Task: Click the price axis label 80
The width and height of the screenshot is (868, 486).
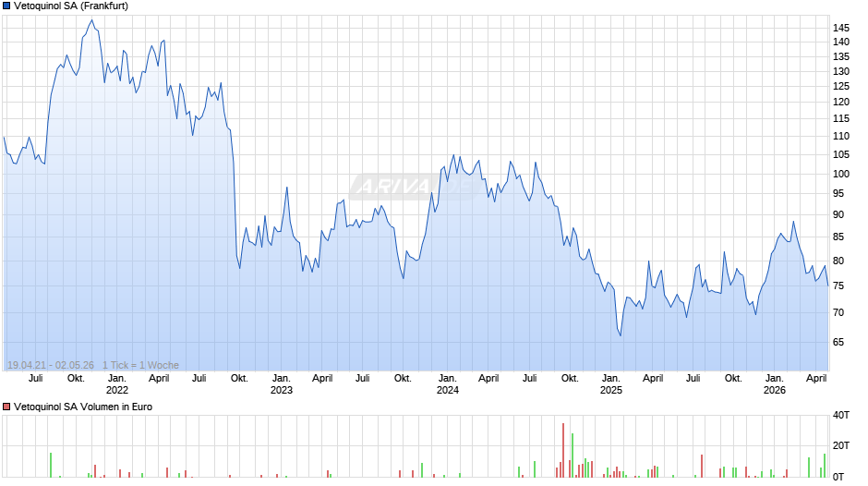Action: tap(838, 261)
